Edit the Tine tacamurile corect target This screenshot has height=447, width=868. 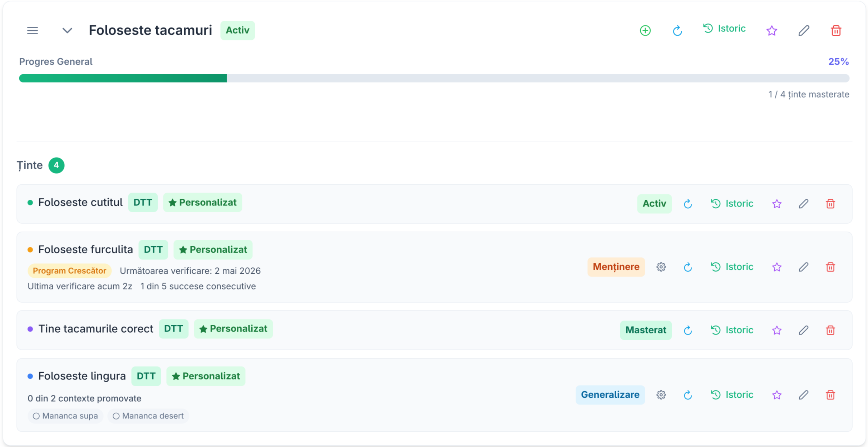coord(803,330)
